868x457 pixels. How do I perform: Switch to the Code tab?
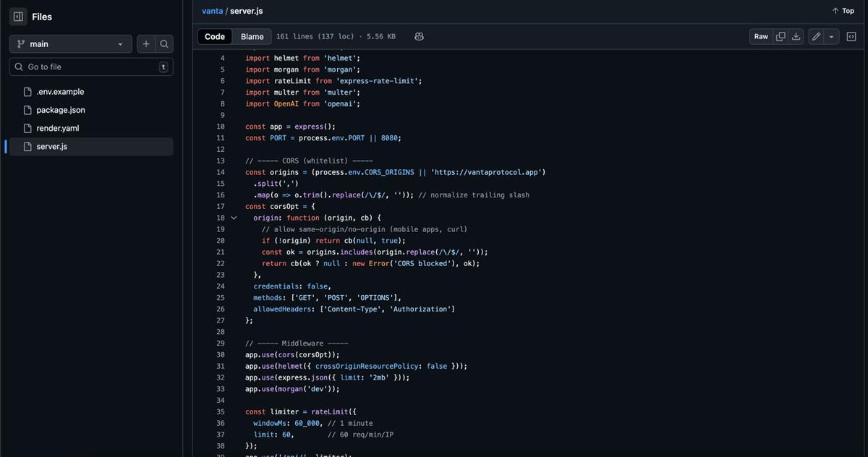(215, 37)
